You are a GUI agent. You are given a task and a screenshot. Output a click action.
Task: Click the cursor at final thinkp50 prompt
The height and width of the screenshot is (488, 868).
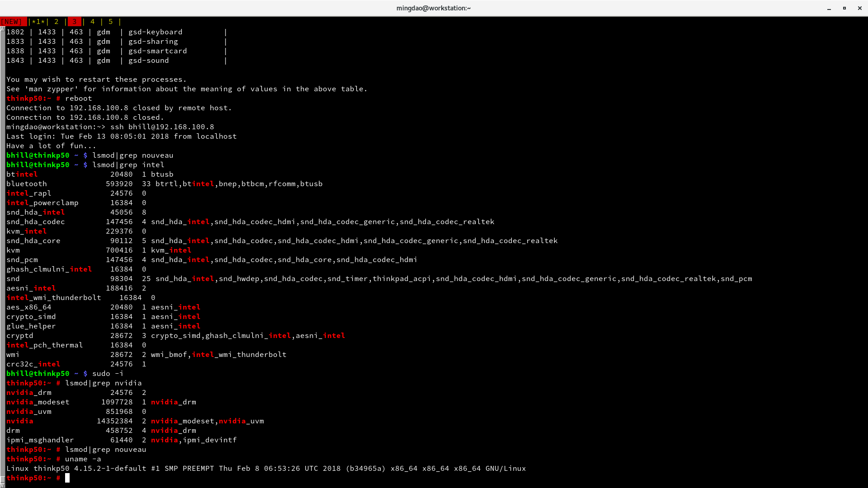point(67,478)
